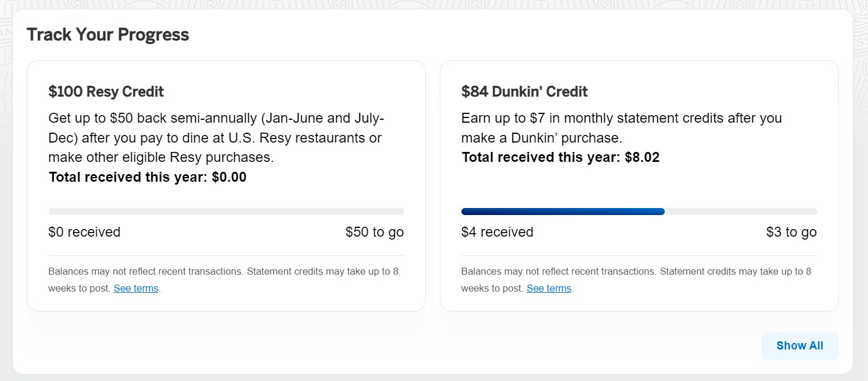Click the Resy Credit progress bar
Image resolution: width=868 pixels, height=381 pixels.
[226, 211]
